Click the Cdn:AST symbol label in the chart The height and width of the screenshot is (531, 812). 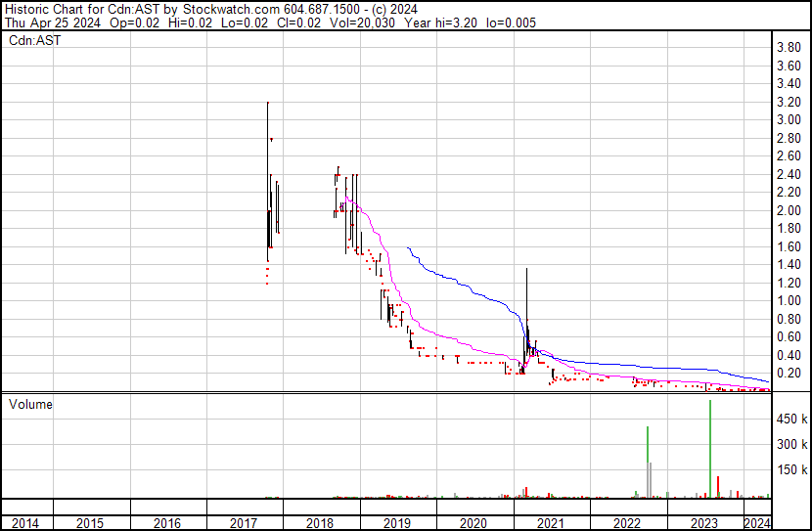34,41
